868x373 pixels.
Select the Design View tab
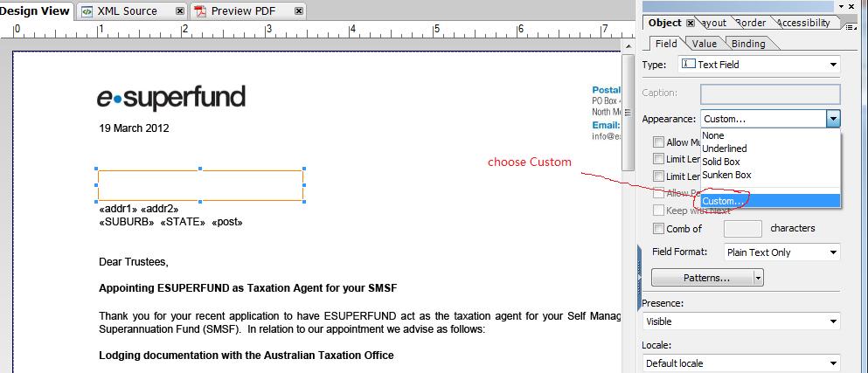36,11
